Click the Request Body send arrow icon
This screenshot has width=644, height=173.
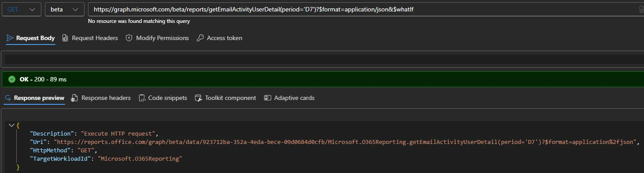(x=10, y=38)
